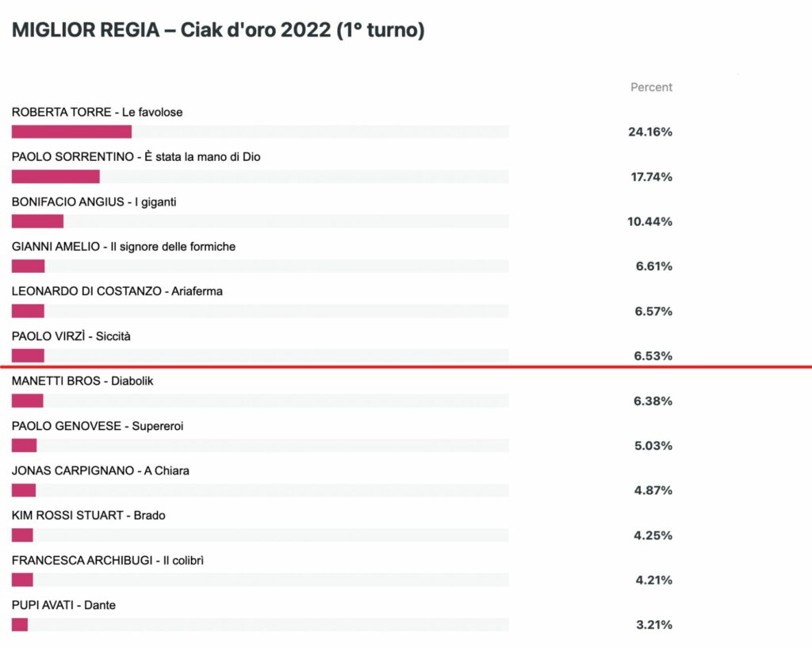Click PUPI AVATI - Dante entry

63,605
